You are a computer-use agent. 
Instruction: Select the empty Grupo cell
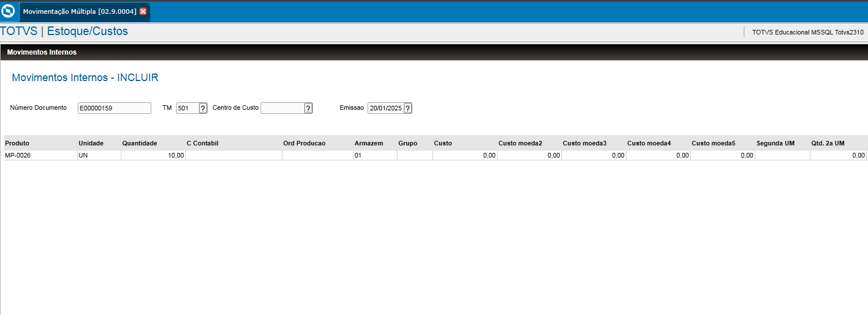coord(415,155)
